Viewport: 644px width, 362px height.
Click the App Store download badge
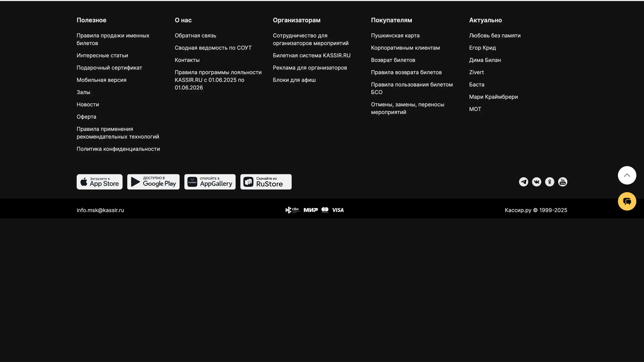[100, 182]
